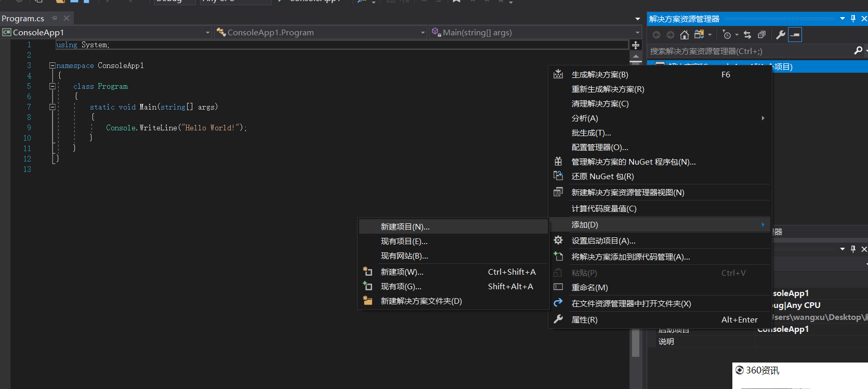Choose 设置启动项目(A)... with gear icon
This screenshot has height=389, width=868.
[660, 241]
